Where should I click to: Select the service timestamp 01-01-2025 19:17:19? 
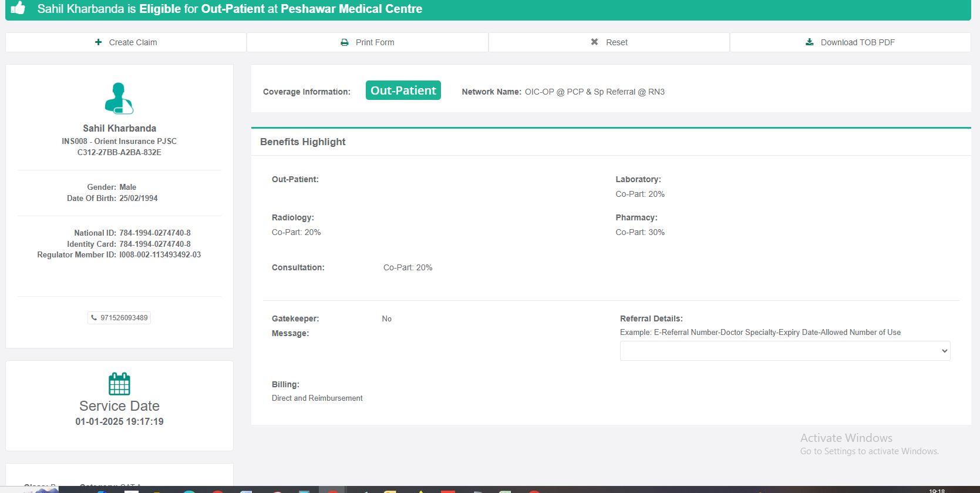click(x=119, y=421)
